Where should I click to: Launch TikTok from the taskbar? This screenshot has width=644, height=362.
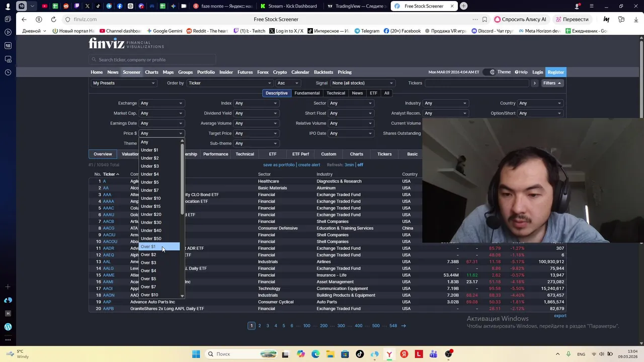pos(360,354)
